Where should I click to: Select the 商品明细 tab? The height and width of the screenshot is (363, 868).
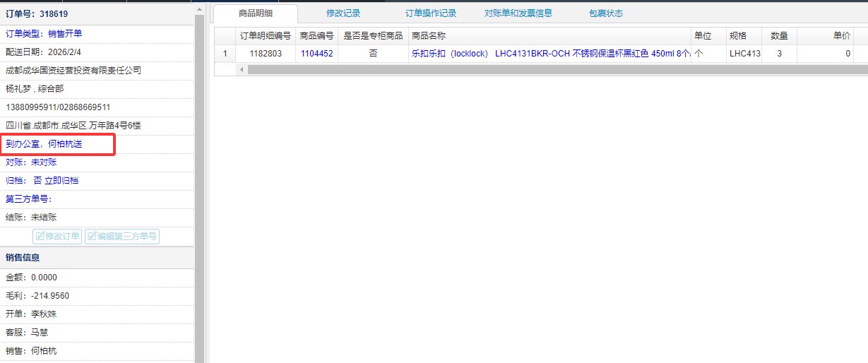(256, 13)
